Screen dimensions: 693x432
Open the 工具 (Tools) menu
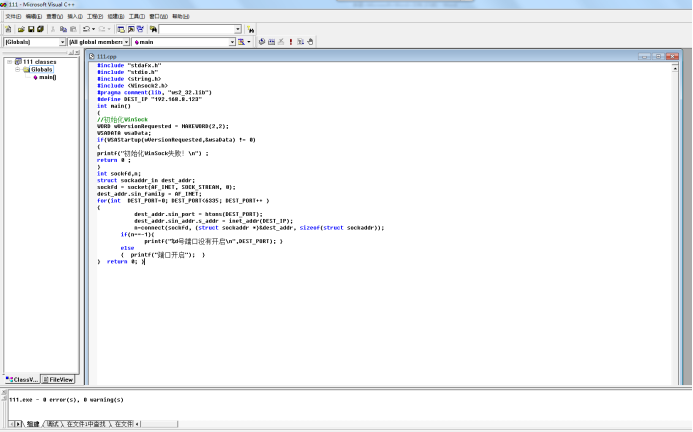tap(137, 16)
